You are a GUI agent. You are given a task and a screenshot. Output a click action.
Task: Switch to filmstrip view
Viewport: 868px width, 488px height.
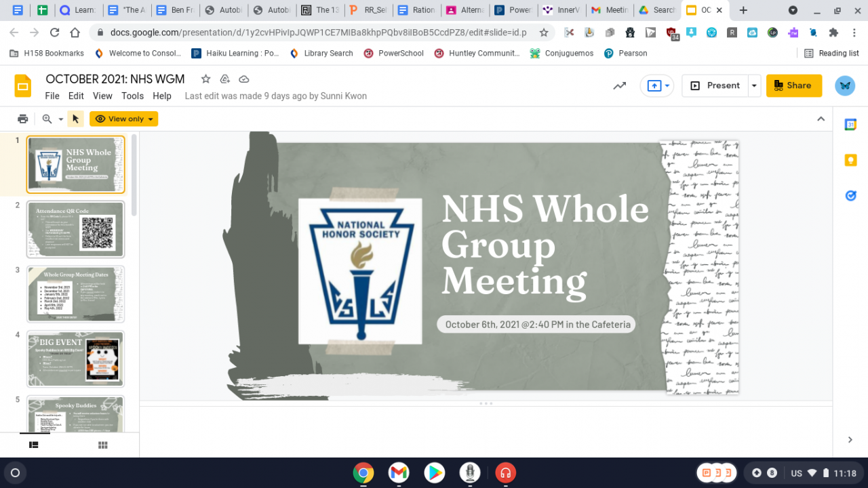34,445
